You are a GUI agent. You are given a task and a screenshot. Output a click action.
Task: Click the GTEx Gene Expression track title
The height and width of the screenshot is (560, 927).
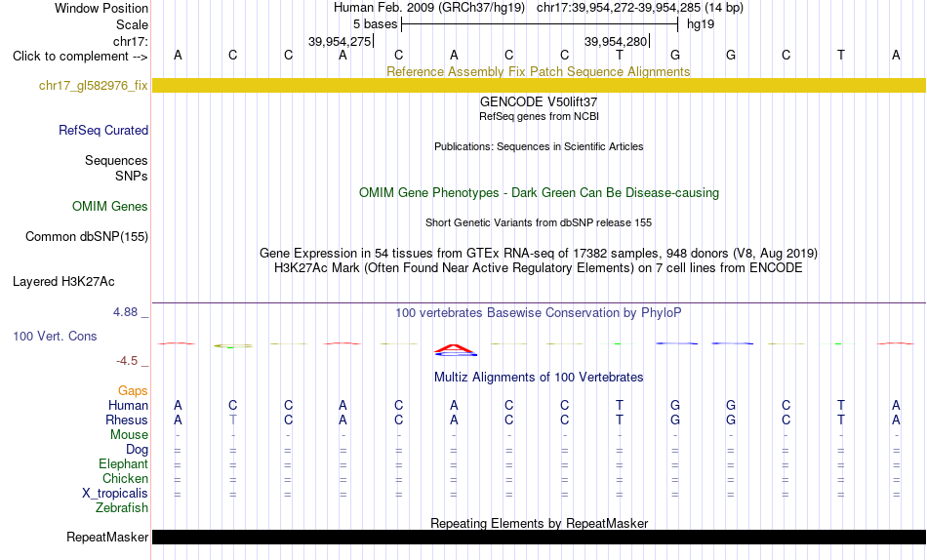538,253
